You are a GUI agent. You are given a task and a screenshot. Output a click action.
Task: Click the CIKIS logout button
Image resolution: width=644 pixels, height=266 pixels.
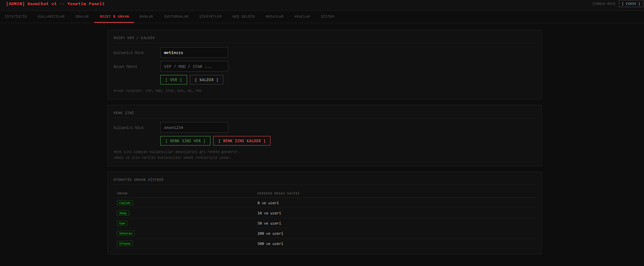[631, 4]
